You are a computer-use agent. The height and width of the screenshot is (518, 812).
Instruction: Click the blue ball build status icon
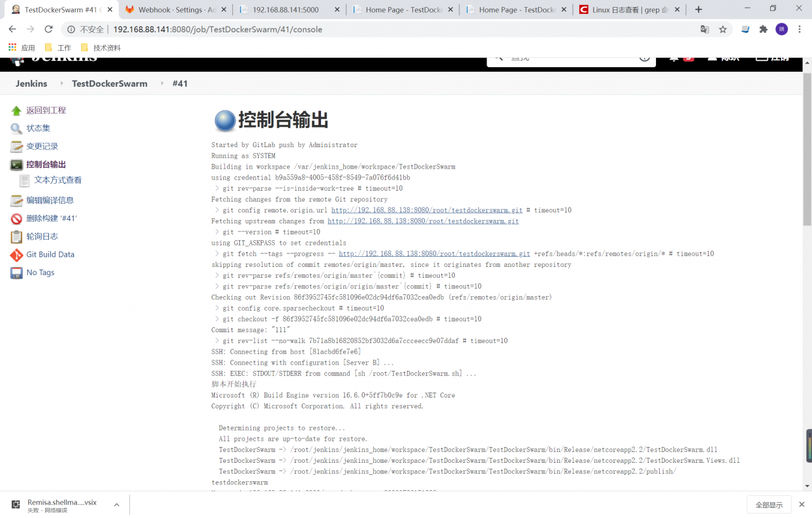click(225, 120)
